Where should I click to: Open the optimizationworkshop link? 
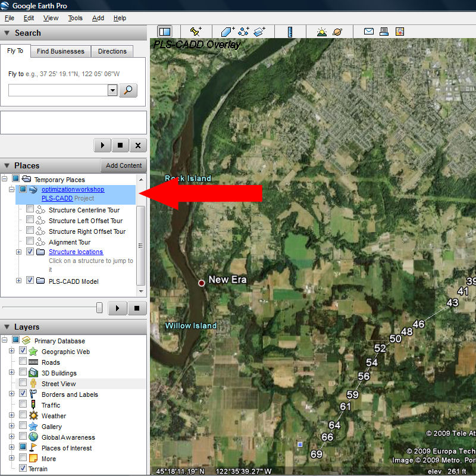click(x=73, y=189)
